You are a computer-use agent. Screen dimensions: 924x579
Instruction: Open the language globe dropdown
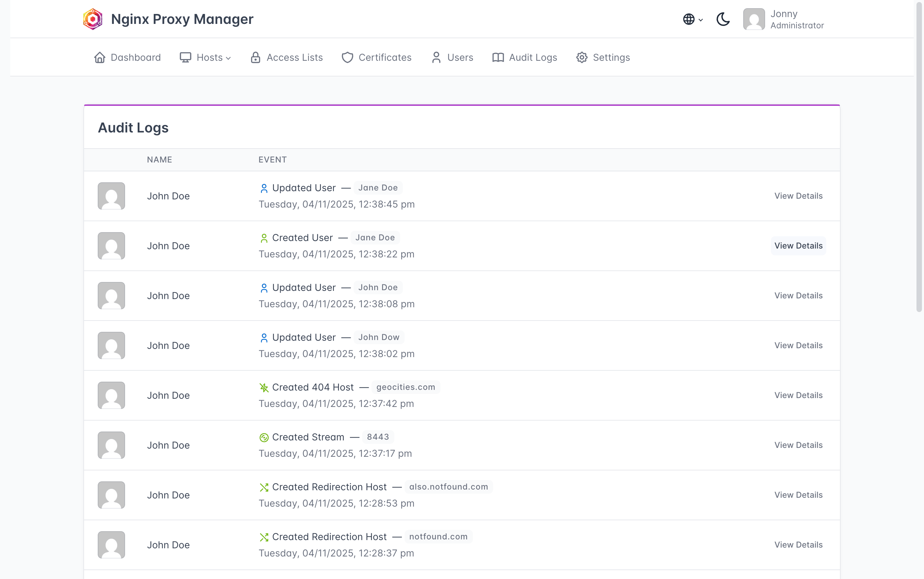(x=692, y=19)
